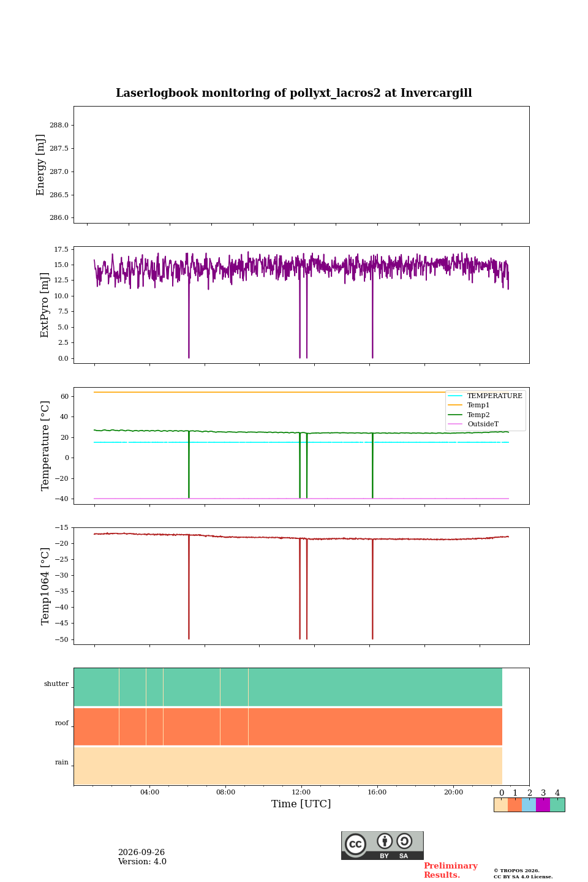
Task: Click the Temp1 legend entry
Action: click(x=470, y=405)
